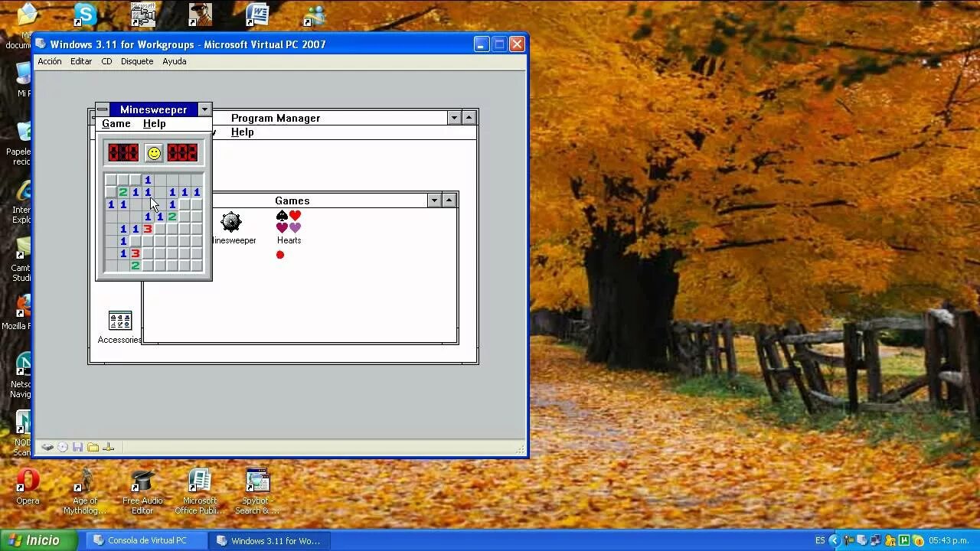Select the Windows Messenger desktop shortcut

click(x=315, y=14)
